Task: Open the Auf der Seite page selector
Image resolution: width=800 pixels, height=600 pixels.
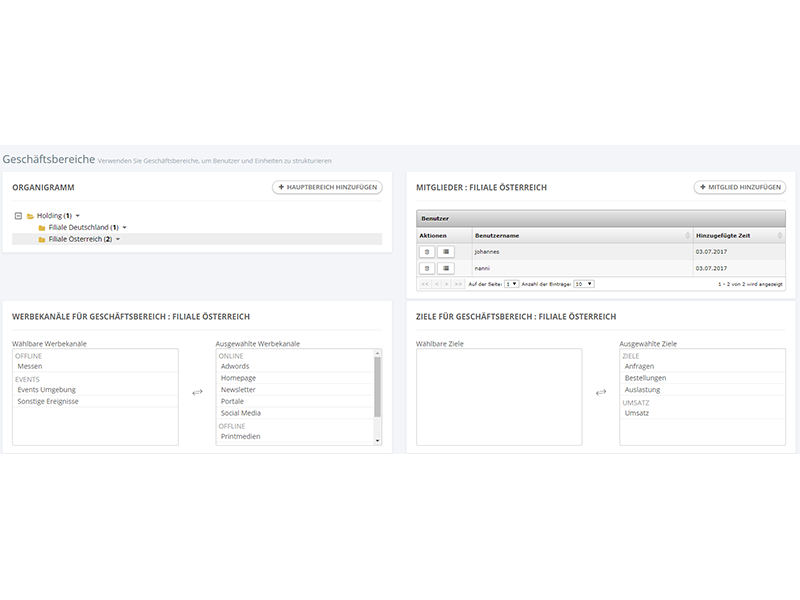Action: (x=512, y=284)
